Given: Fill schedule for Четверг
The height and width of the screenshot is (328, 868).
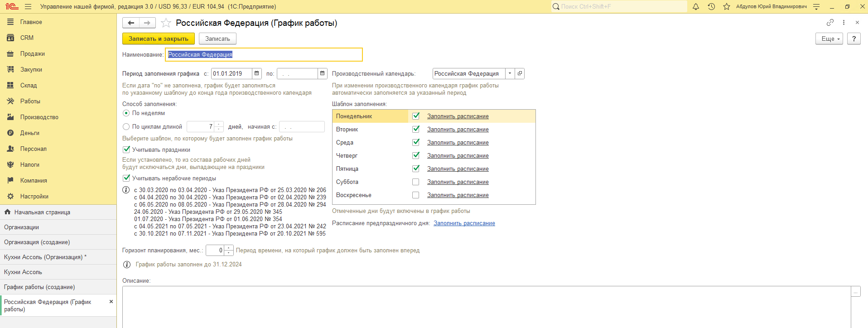Looking at the screenshot, I should (x=458, y=156).
